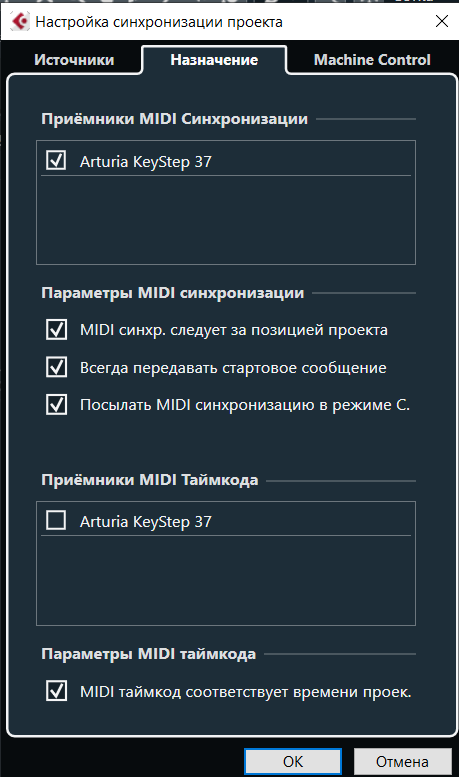Click the Отмена button
Screen dimensions: 459x777
click(402, 761)
